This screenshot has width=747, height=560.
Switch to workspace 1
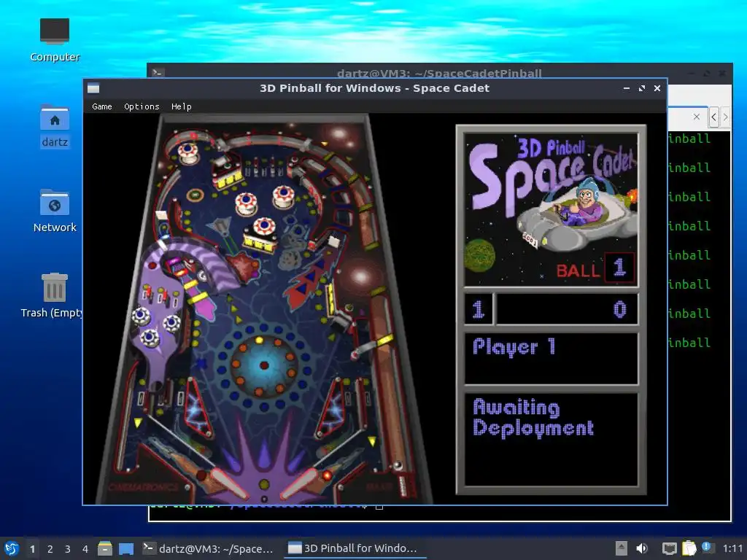pos(32,548)
